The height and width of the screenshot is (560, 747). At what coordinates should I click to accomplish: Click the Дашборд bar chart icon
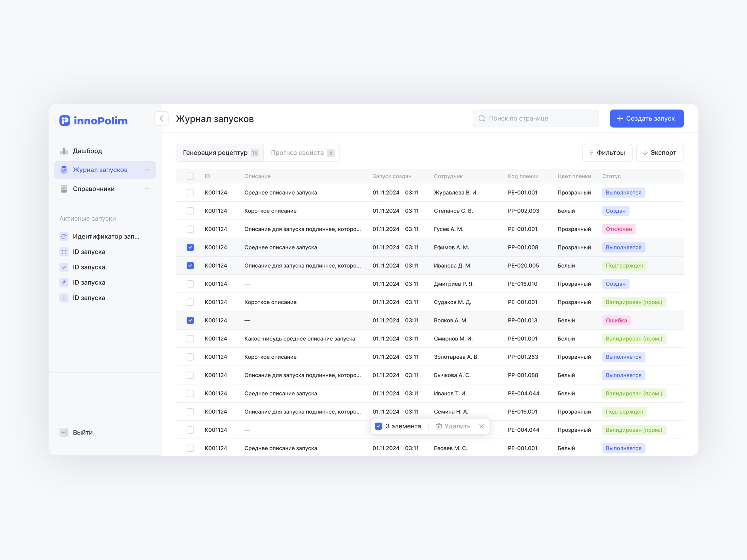pyautogui.click(x=64, y=151)
